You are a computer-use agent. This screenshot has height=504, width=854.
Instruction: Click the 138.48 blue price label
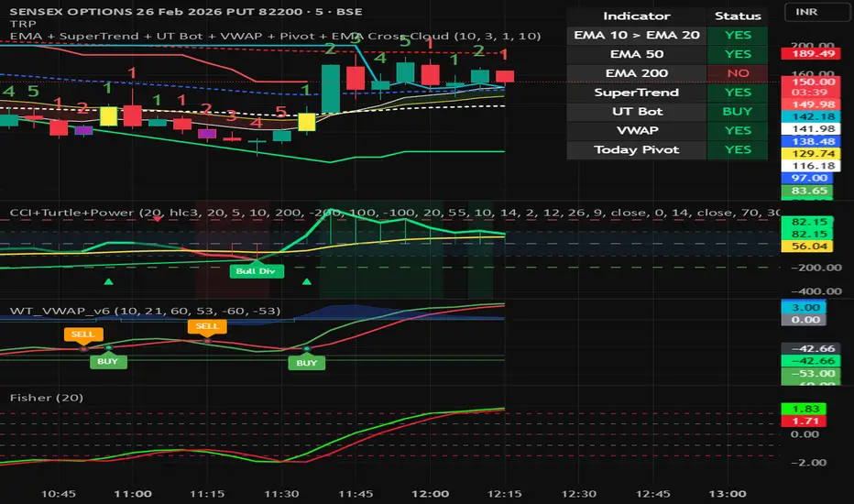click(810, 141)
